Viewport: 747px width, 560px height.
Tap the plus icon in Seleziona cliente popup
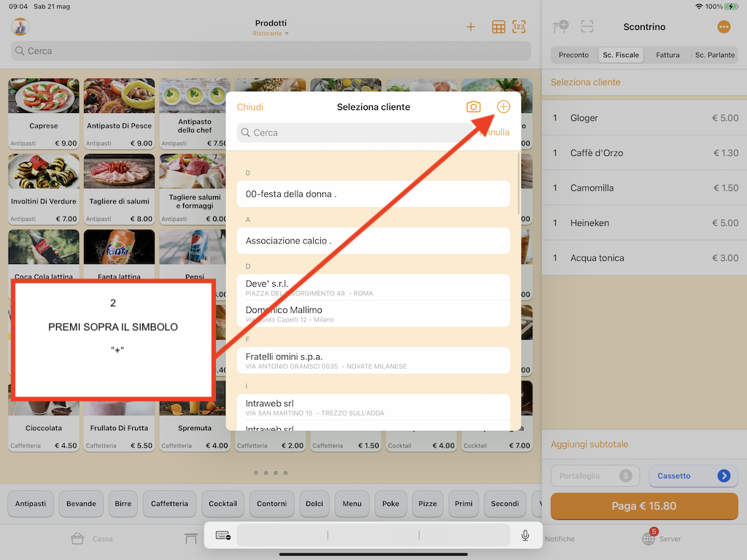(x=503, y=106)
